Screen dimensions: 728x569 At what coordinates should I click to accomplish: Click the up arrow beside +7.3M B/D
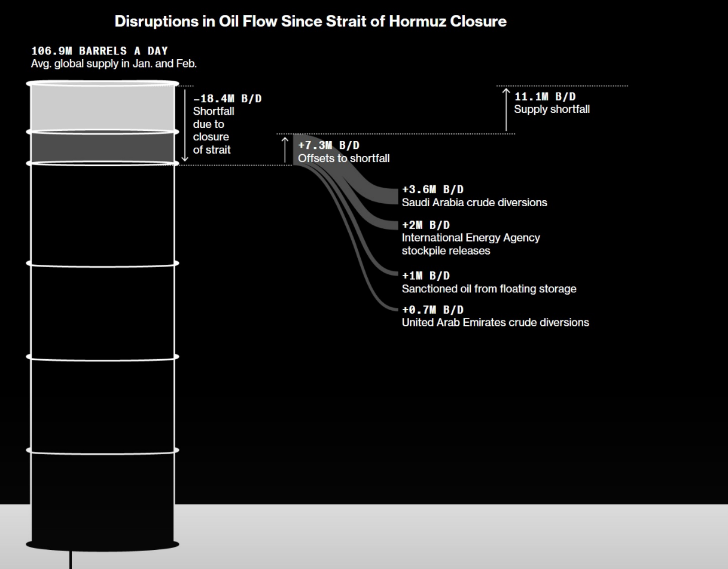(285, 149)
